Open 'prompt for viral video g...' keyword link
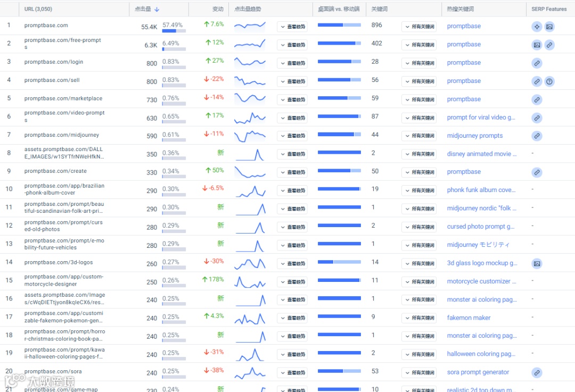This screenshot has width=575, height=392. [x=481, y=117]
